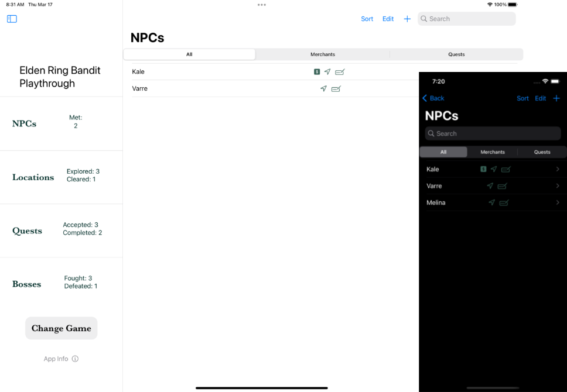Open Locations section in sidebar
Image resolution: width=567 pixels, height=392 pixels.
[33, 177]
